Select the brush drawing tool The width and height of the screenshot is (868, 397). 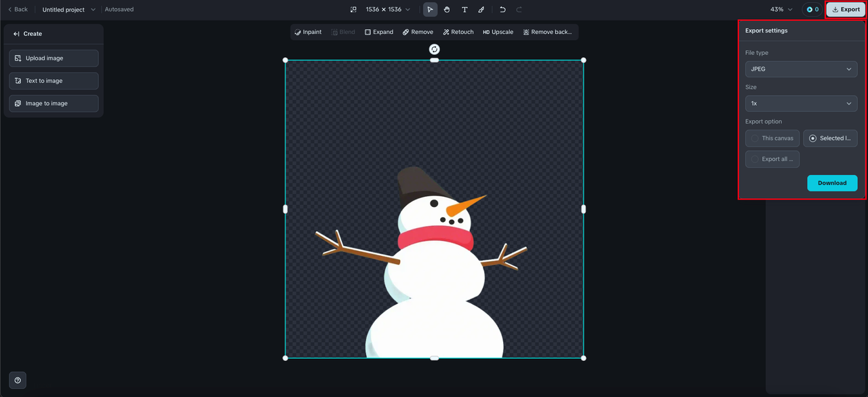coord(481,10)
